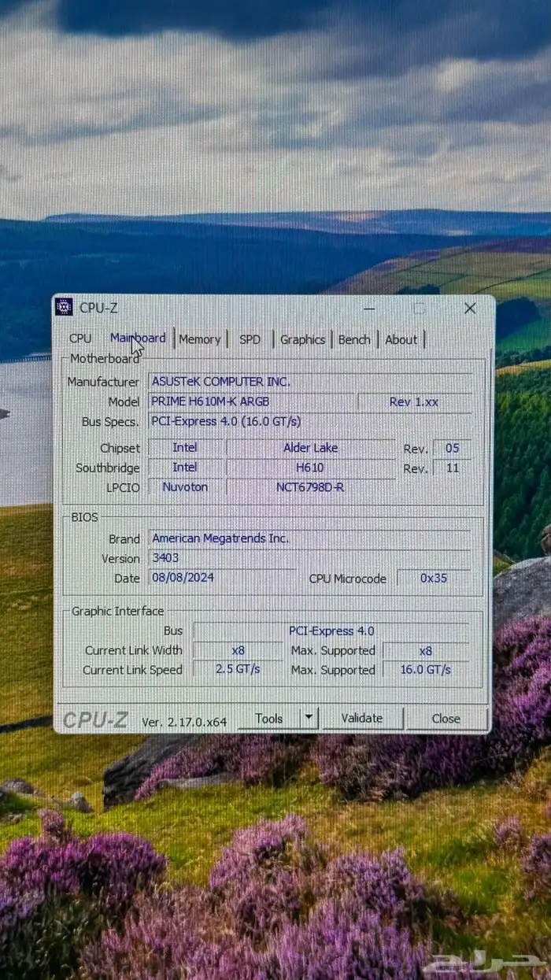Switch to the SPD tab

[250, 339]
